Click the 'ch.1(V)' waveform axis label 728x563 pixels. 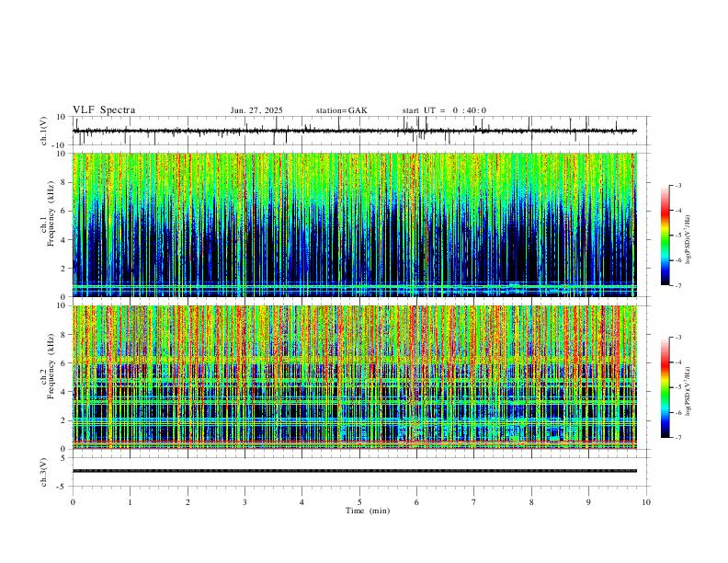44,131
